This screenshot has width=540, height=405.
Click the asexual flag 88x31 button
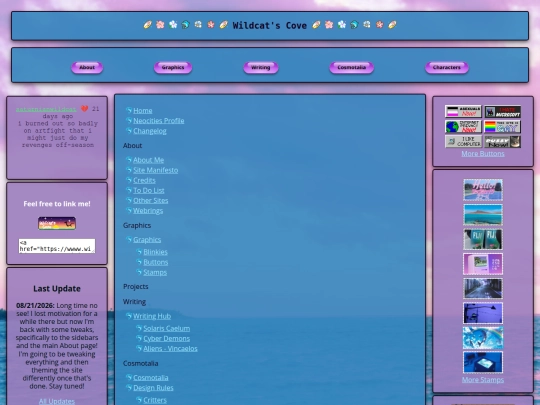[x=463, y=112]
